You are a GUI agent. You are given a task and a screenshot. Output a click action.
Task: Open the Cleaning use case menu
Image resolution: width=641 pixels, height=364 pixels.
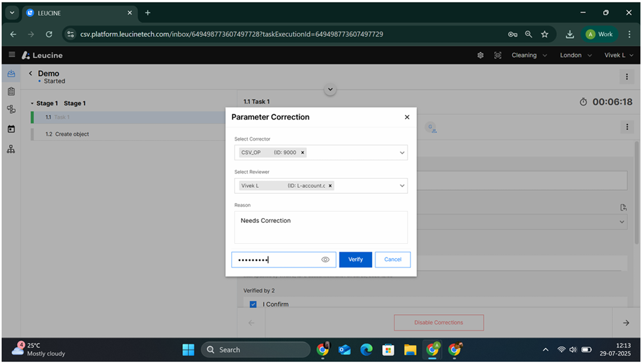528,55
